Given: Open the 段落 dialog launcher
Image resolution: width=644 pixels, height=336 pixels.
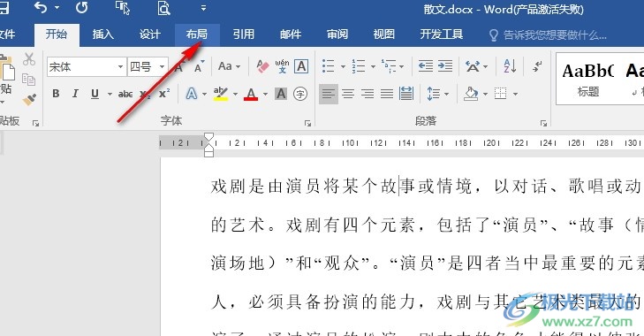Looking at the screenshot, I should click(x=543, y=123).
